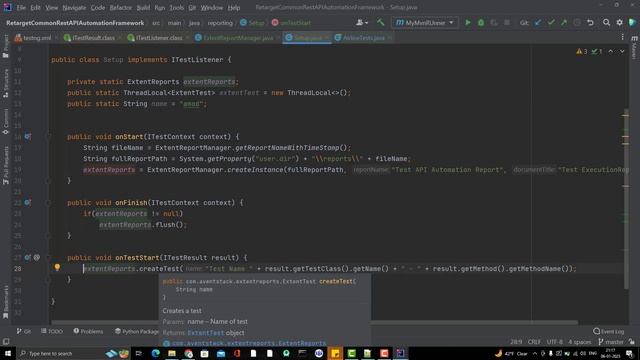Open the 4 spaces indent settings
640x360 pixels.
(580, 342)
